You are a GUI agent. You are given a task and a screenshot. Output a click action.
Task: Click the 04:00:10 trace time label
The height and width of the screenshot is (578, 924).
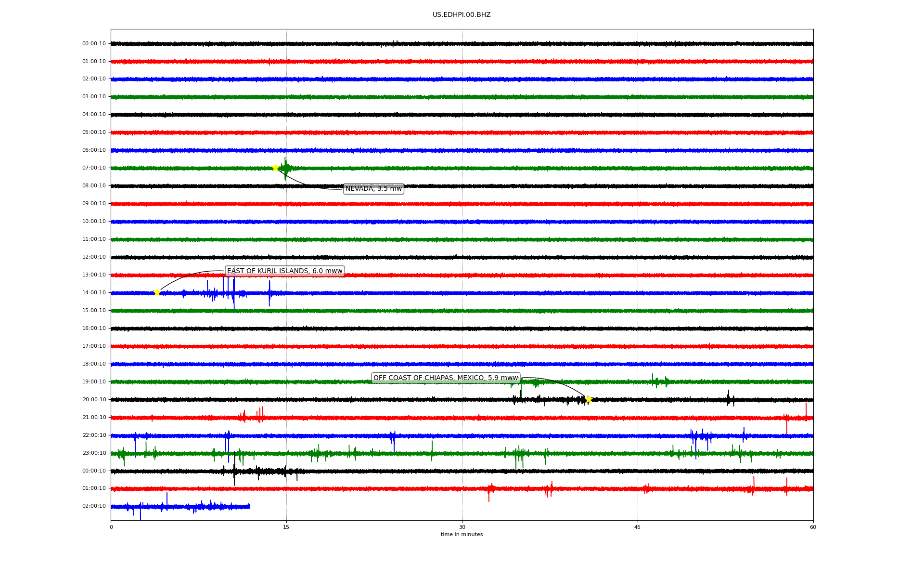coord(94,115)
